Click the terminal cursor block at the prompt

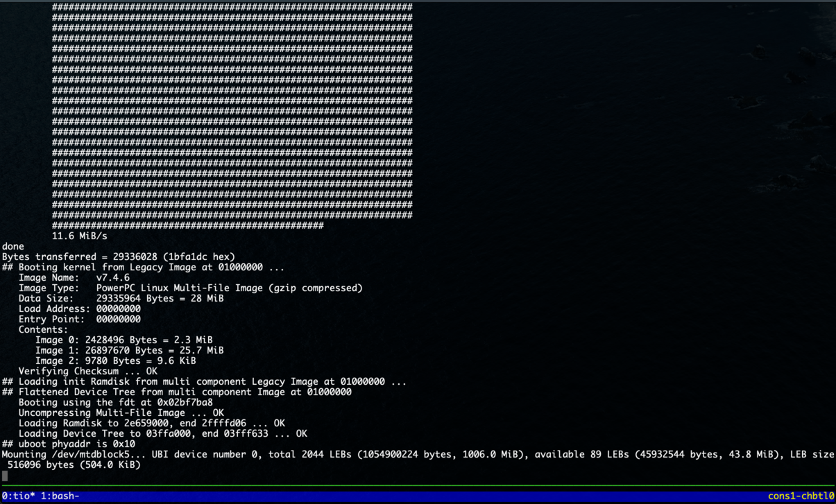click(5, 476)
